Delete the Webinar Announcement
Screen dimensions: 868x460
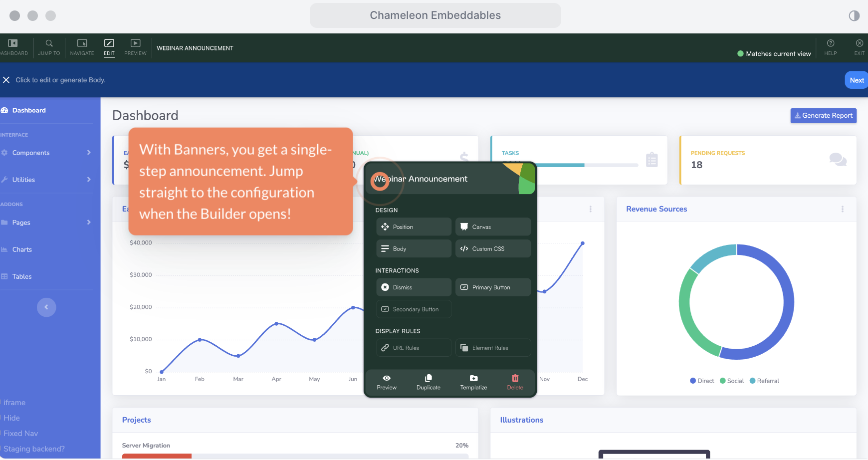(515, 382)
